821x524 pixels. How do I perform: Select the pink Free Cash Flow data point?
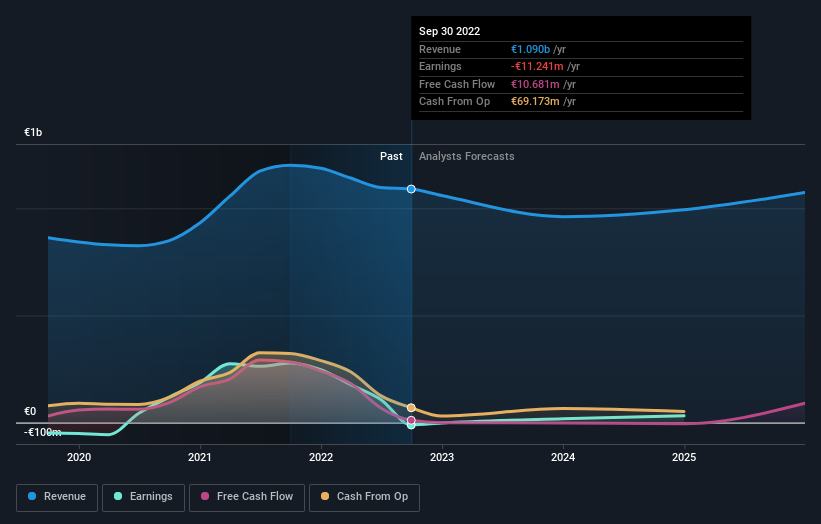[x=411, y=420]
